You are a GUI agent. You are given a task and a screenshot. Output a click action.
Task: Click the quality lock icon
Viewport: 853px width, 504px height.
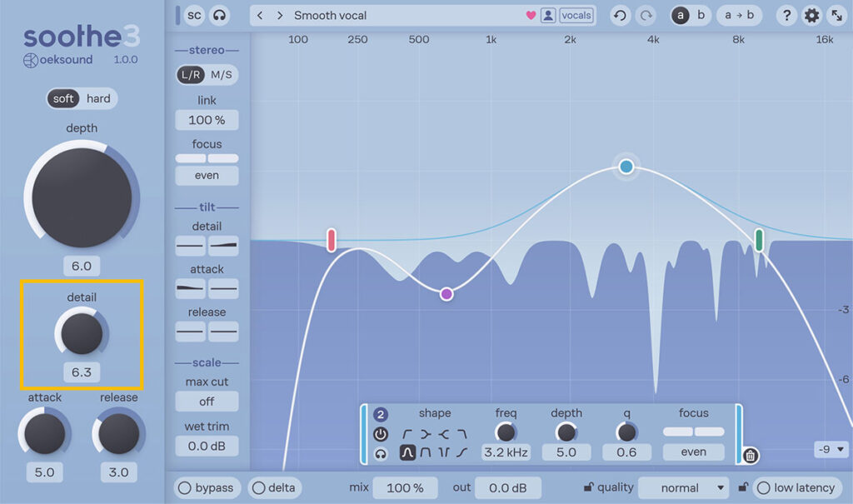click(588, 487)
